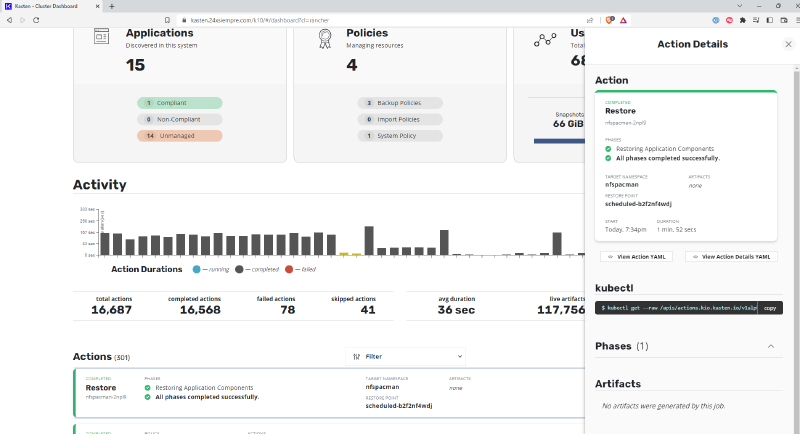Open the Brave Wallet icon
The image size is (800, 434).
click(784, 20)
